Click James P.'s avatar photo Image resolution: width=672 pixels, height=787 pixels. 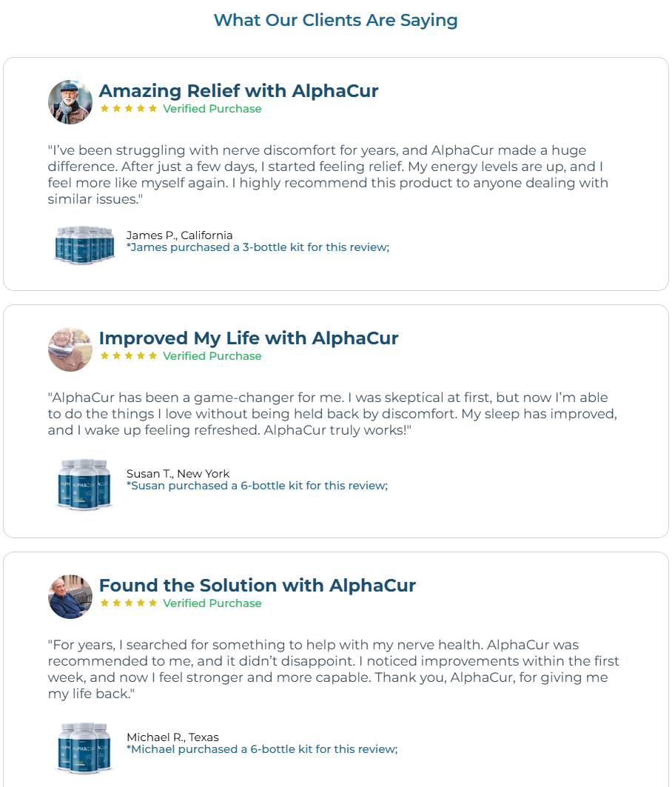[70, 102]
